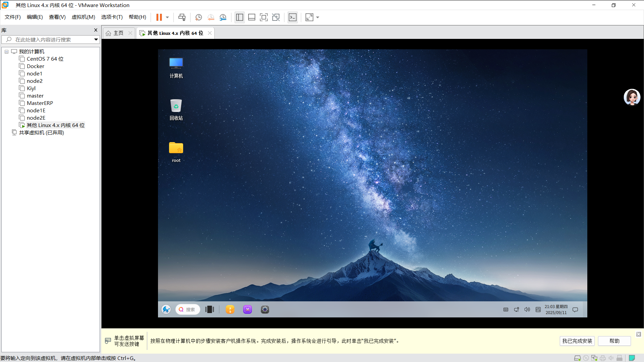Open the snapshot manager
This screenshot has height=362, width=644.
[223, 17]
